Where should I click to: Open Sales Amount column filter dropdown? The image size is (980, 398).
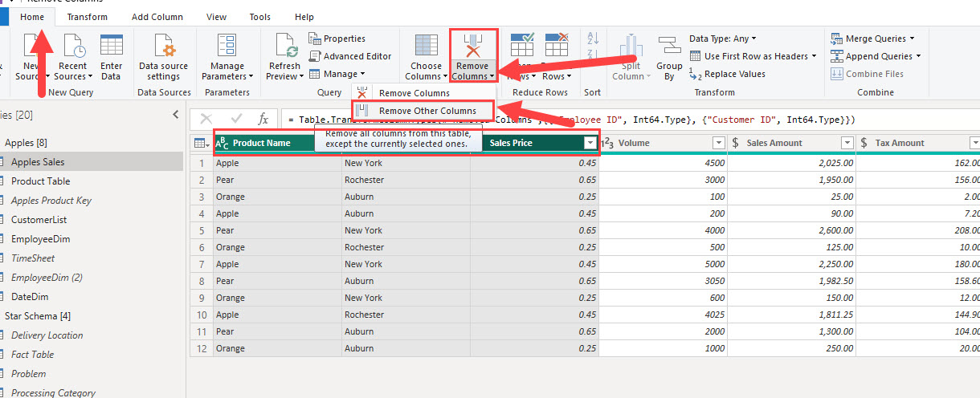[847, 143]
